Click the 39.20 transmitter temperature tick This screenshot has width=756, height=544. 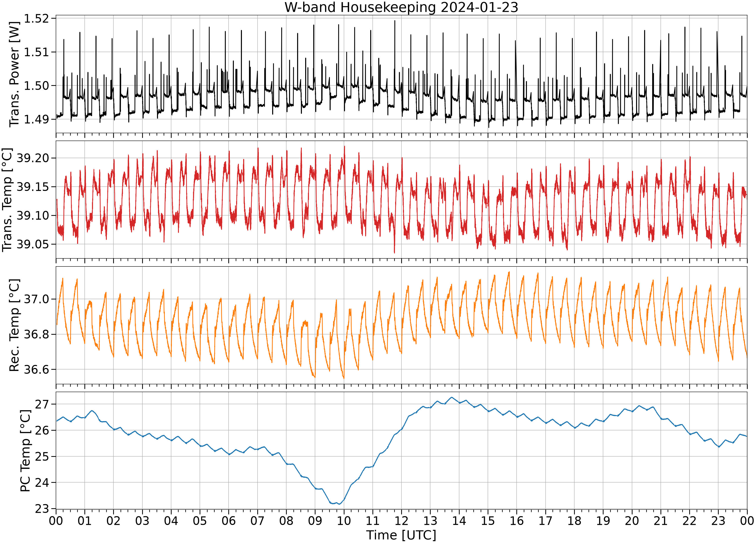[x=33, y=158]
